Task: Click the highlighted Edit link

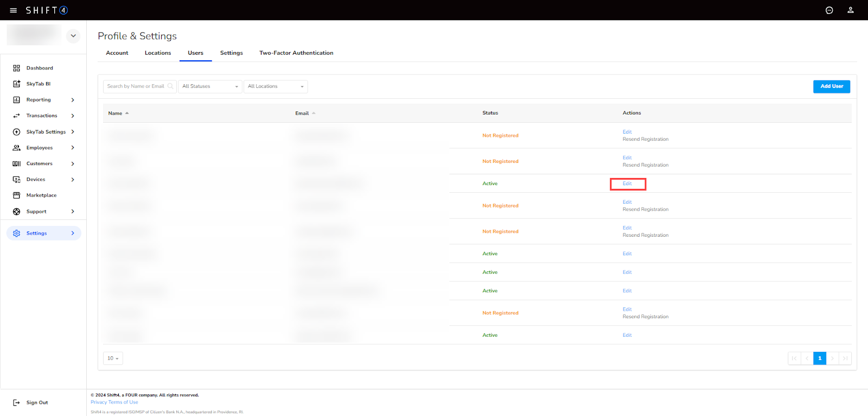Action: [627, 184]
